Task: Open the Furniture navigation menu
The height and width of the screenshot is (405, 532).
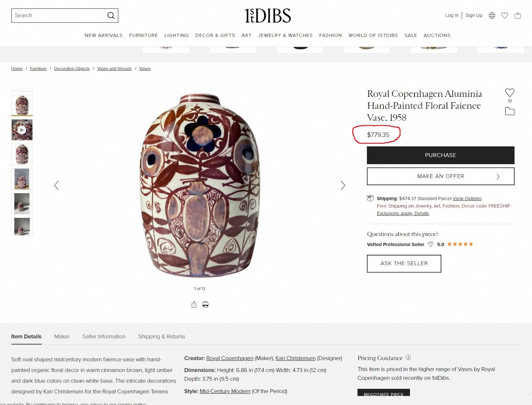Action: [x=143, y=35]
